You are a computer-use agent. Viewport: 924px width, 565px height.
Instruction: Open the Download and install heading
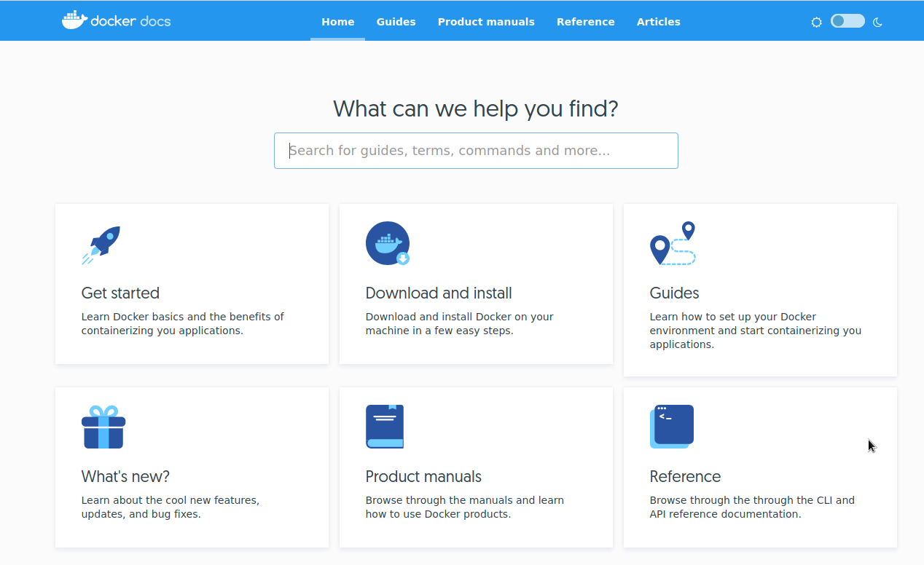pos(439,293)
